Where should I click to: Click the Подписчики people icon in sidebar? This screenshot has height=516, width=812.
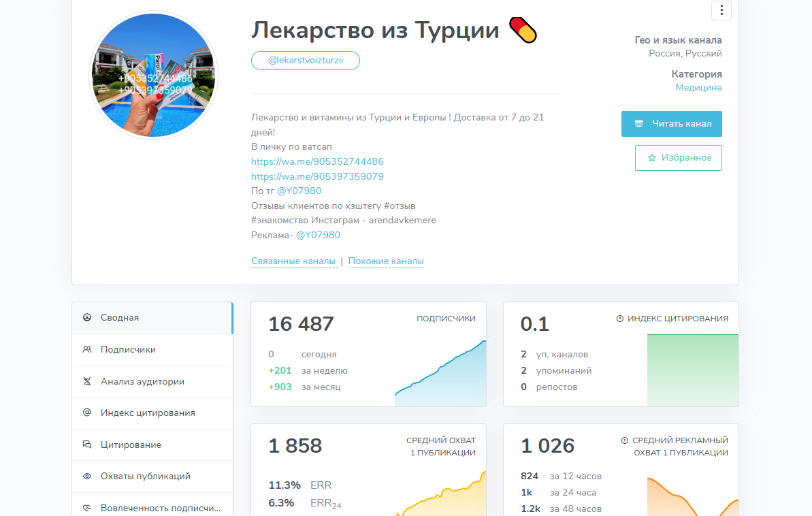click(86, 349)
